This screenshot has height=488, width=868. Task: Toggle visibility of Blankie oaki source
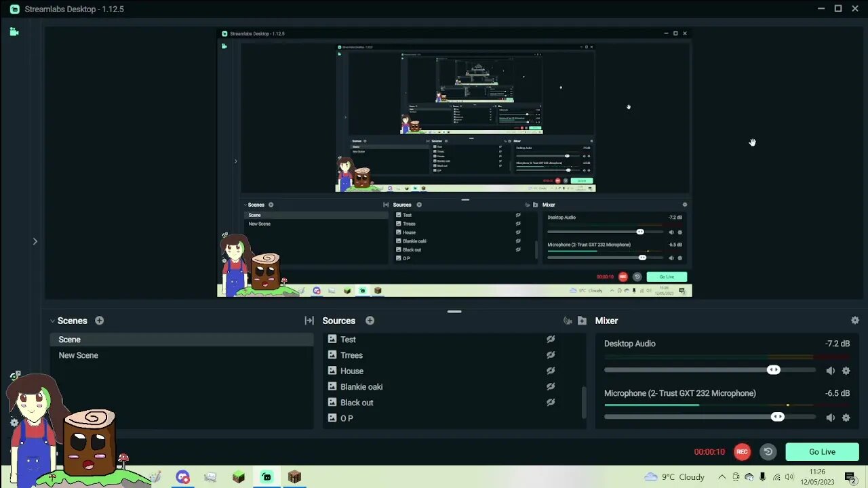tap(551, 387)
